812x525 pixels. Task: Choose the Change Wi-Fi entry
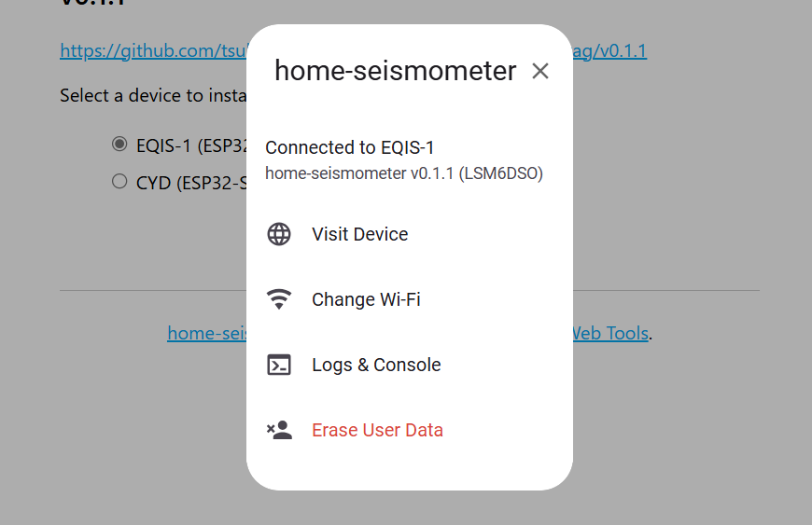[x=366, y=299]
